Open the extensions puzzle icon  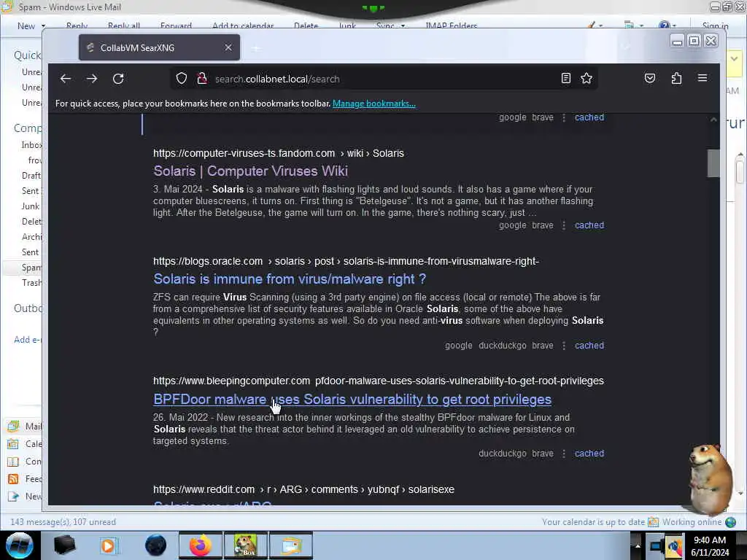676,78
